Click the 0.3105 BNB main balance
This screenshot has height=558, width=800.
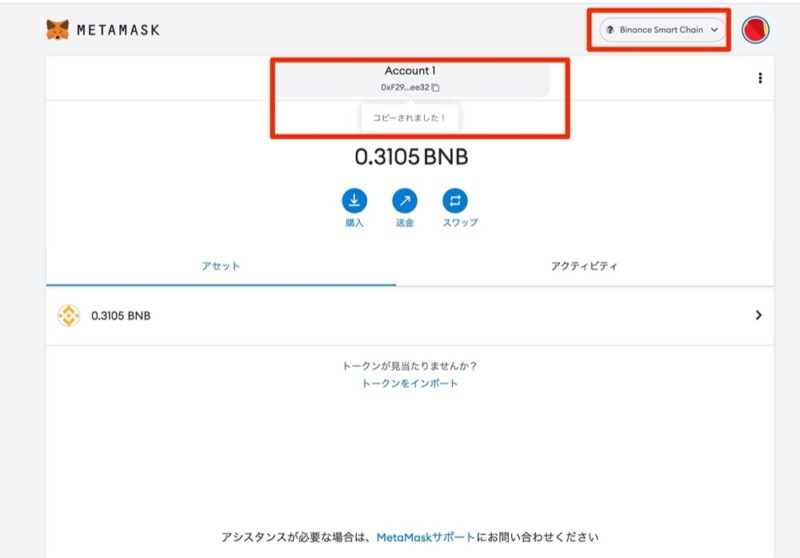point(411,157)
